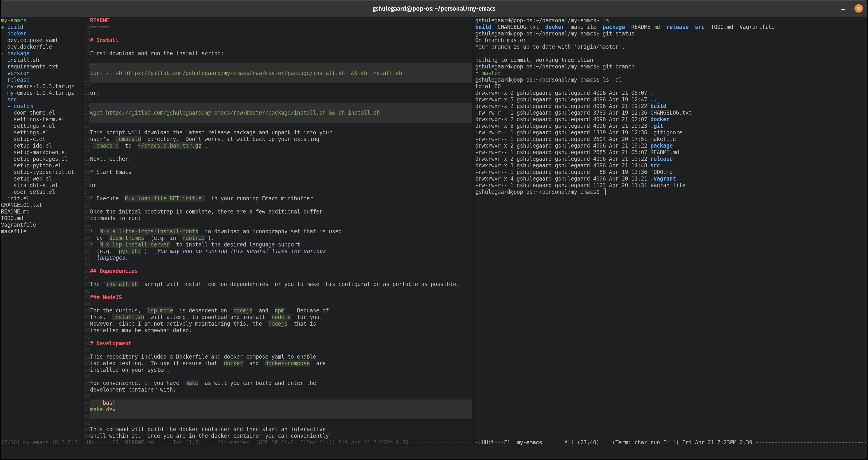Open settings-x.el in the file tree
The height and width of the screenshot is (460, 868).
[x=34, y=126]
